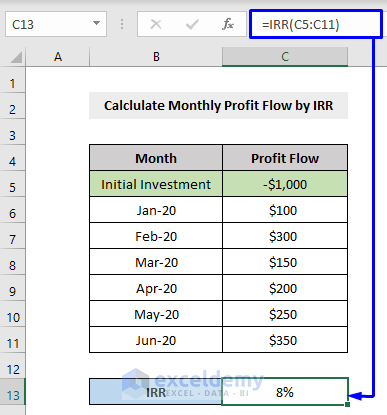This screenshot has height=415, width=387.
Task: Select row 11 header
Action: click(x=12, y=340)
